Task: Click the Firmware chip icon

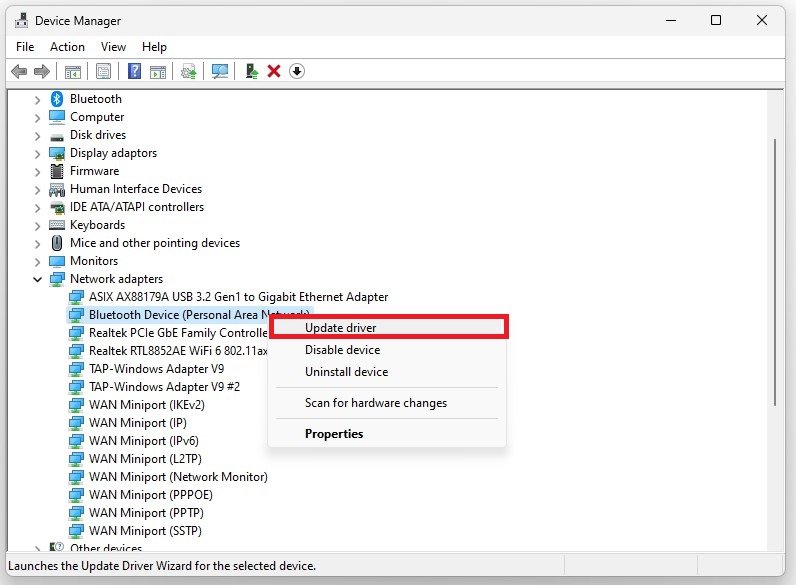Action: tap(57, 171)
